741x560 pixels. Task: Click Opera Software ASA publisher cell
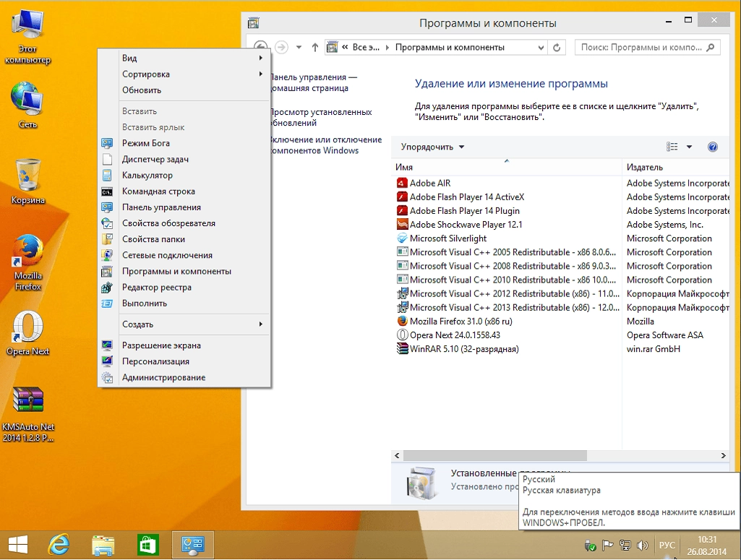pyautogui.click(x=665, y=335)
